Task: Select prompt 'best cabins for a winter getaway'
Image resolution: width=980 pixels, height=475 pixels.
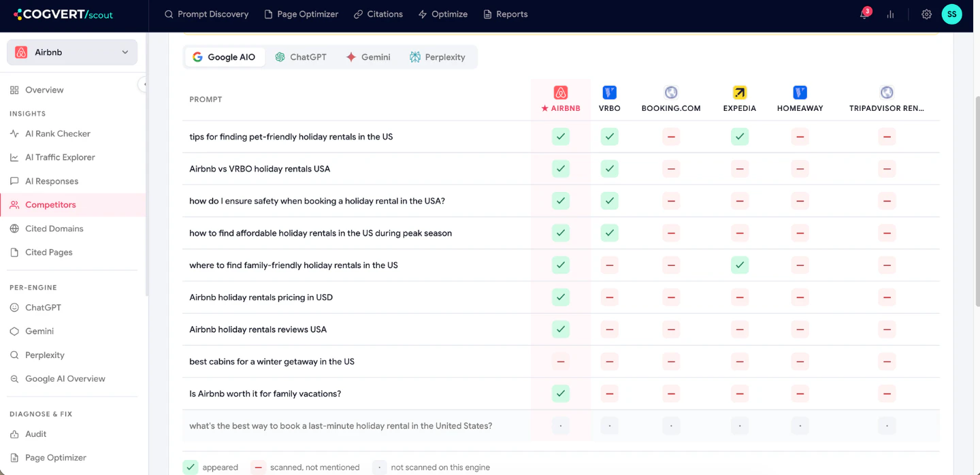Action: (x=272, y=361)
